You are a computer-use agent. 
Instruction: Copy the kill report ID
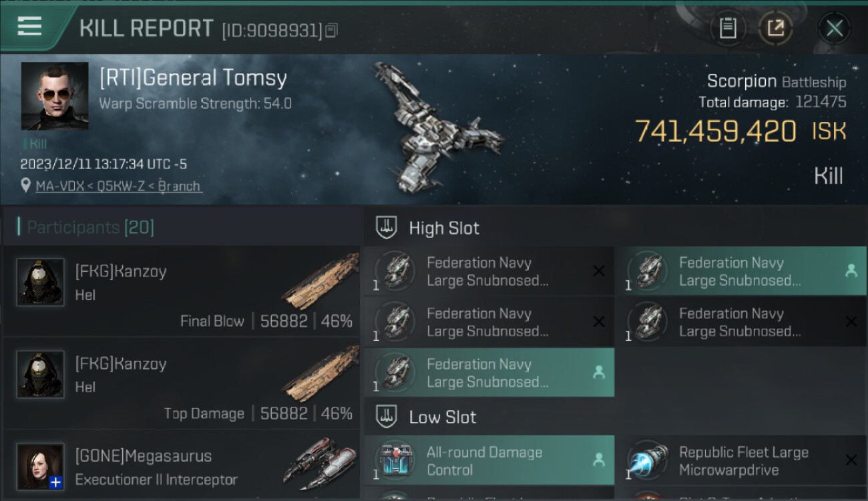[x=332, y=30]
